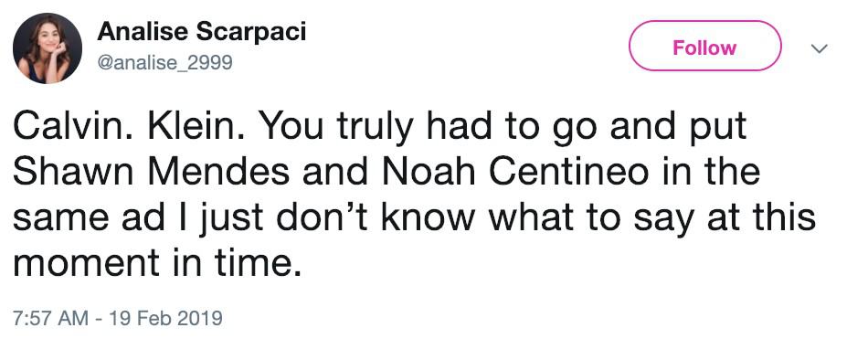Select the 19 Feb 2019 date
This screenshot has width=868, height=349.
click(165, 319)
